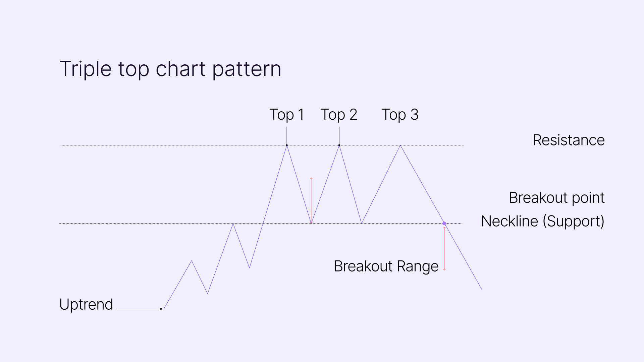Click the "Triple top chart pattern" title
Image resolution: width=644 pixels, height=362 pixels.
click(x=170, y=69)
